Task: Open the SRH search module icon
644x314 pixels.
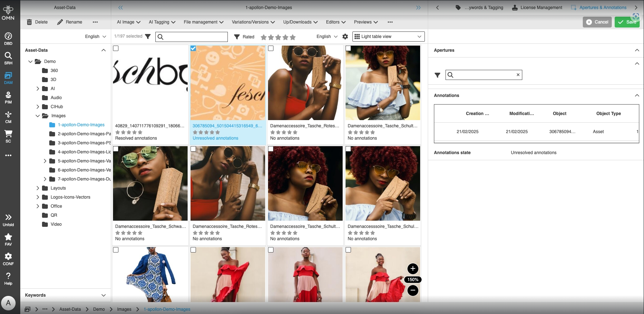Action: coord(8,58)
